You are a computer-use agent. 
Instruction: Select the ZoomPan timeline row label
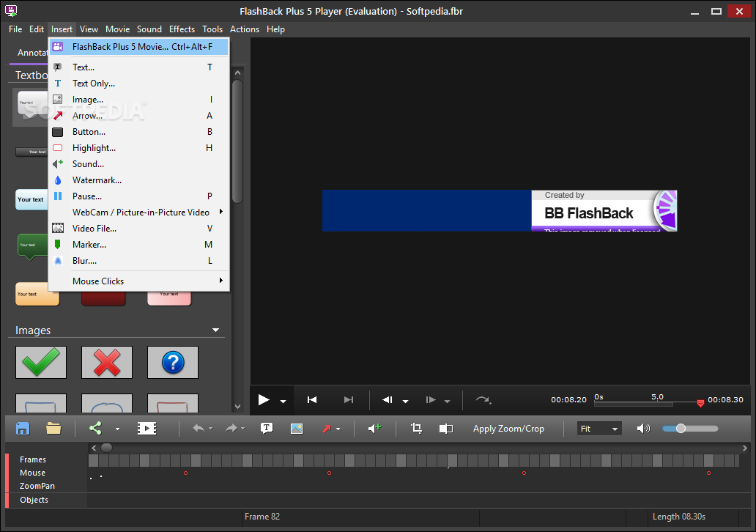coord(37,486)
